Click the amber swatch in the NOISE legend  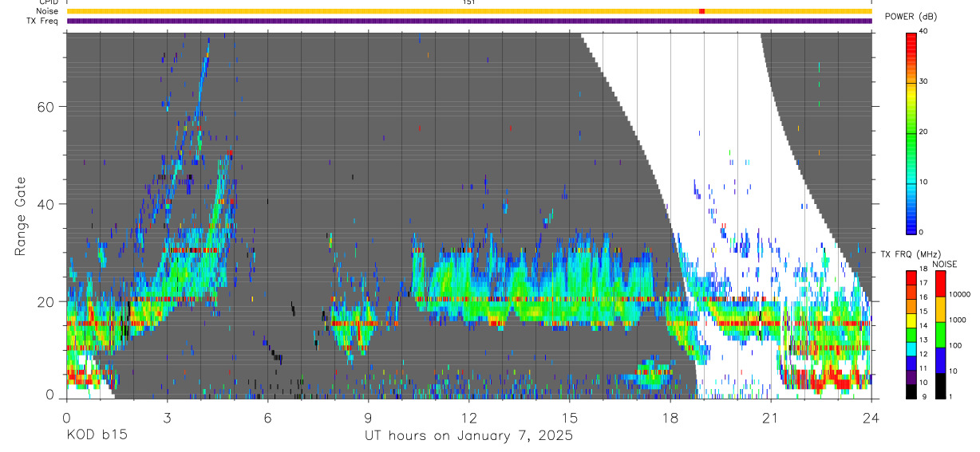[x=940, y=309]
